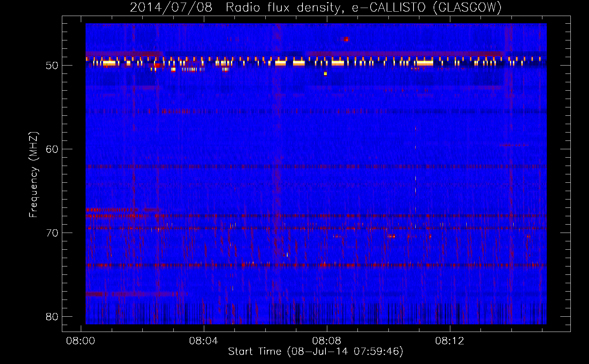Click the isolated red burst above the 50 MHz band
The image size is (589, 364).
point(346,39)
